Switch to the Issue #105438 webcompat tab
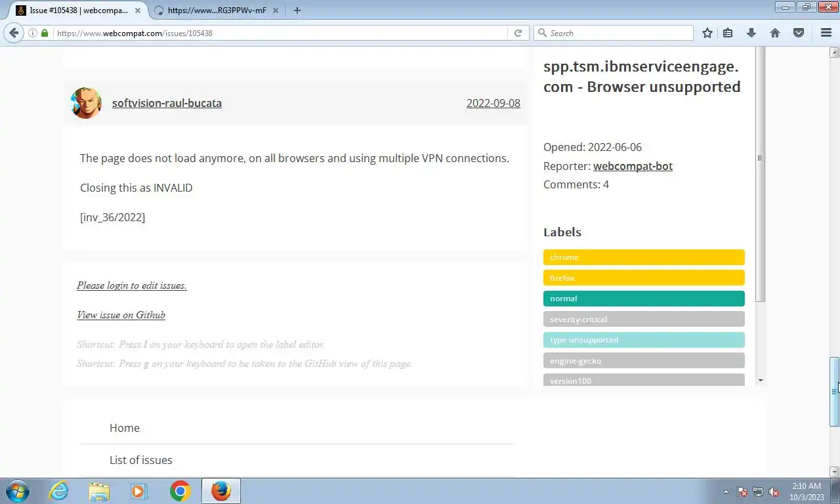 coord(78,10)
